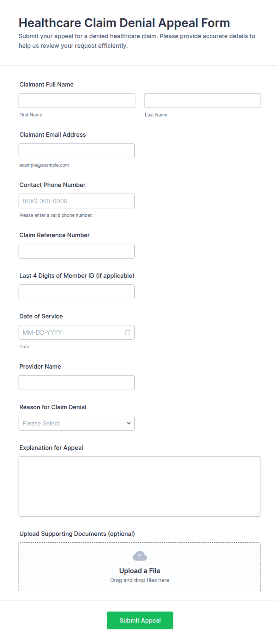Click the Claimant Email Address field
The width and height of the screenshot is (277, 644).
(77, 151)
